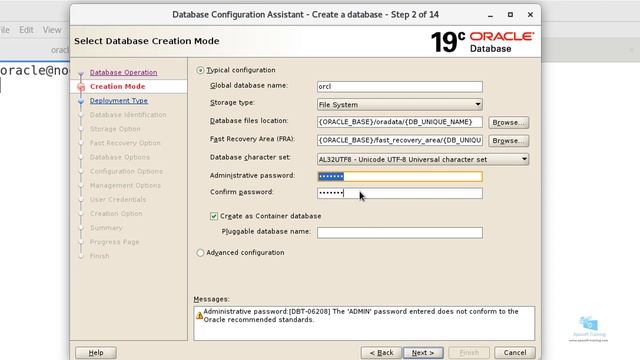Open the Edit menu in background terminal

point(26,30)
